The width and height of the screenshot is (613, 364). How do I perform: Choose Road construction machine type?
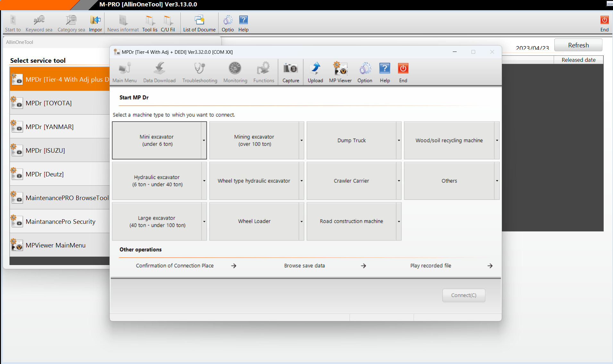[x=352, y=221]
